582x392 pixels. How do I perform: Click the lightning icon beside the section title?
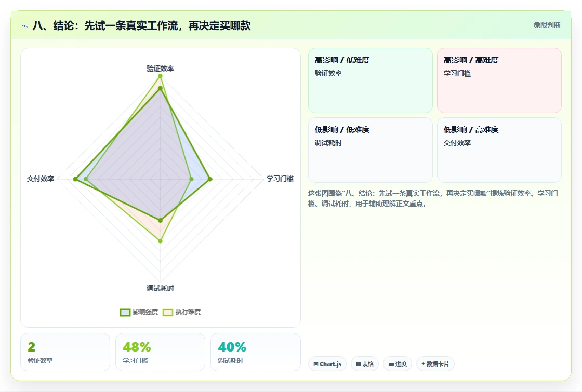pyautogui.click(x=25, y=26)
